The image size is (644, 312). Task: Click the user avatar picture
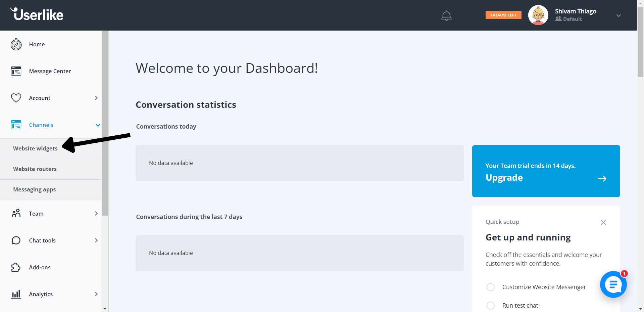coord(538,15)
